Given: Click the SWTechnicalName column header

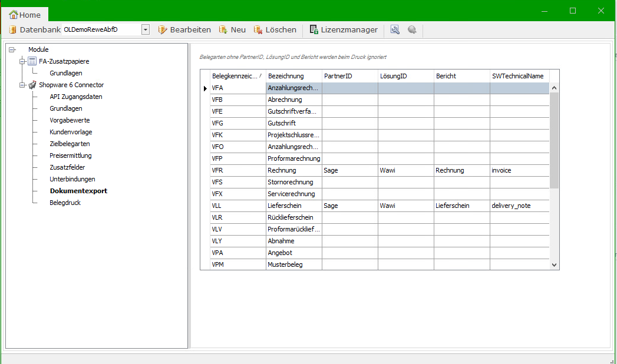Looking at the screenshot, I should (519, 76).
